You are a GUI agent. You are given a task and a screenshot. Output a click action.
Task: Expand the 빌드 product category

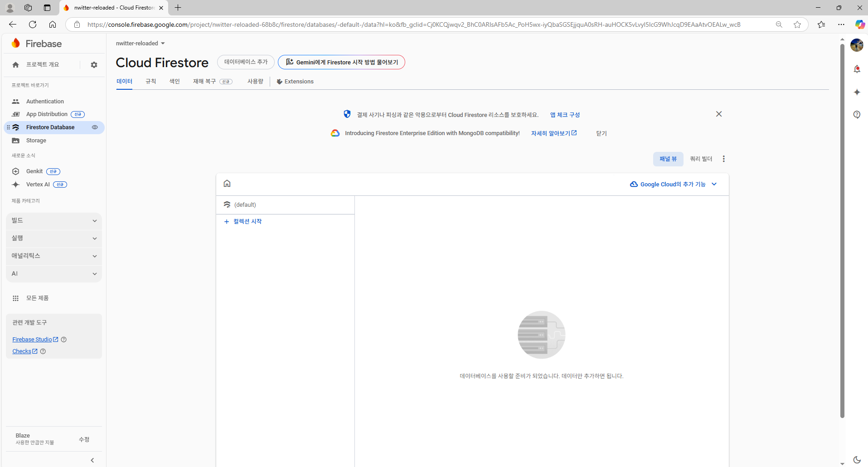pos(54,221)
